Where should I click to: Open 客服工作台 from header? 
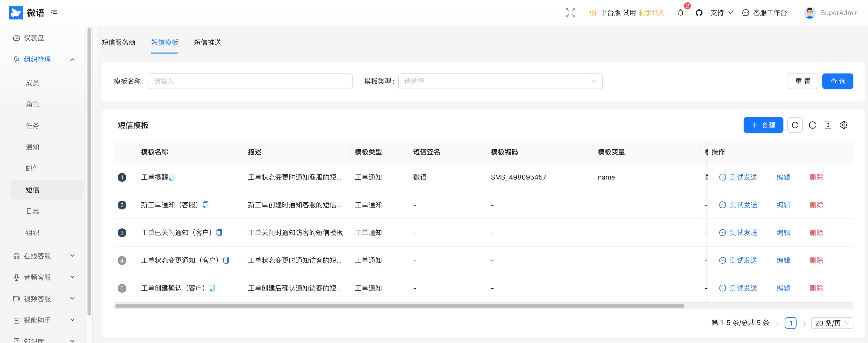tap(764, 13)
